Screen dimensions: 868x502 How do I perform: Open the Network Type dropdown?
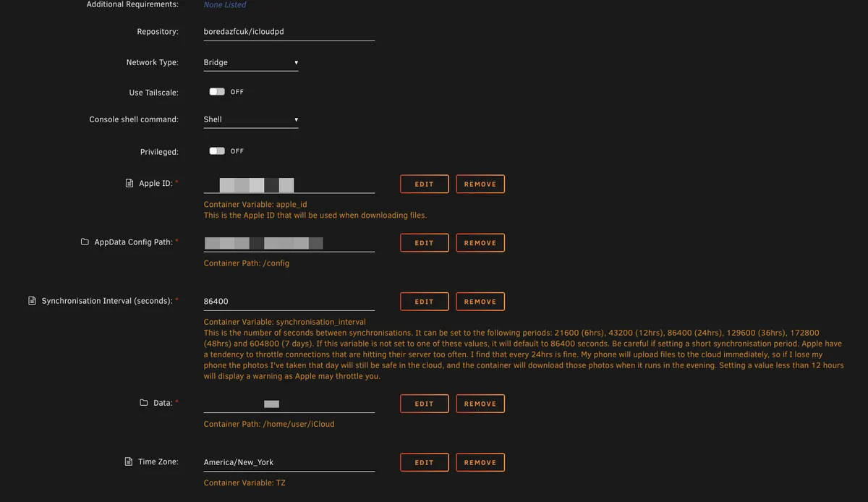click(251, 63)
